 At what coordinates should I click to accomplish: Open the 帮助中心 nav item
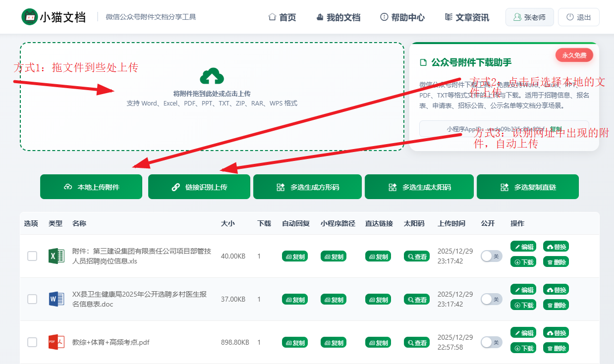(x=402, y=17)
